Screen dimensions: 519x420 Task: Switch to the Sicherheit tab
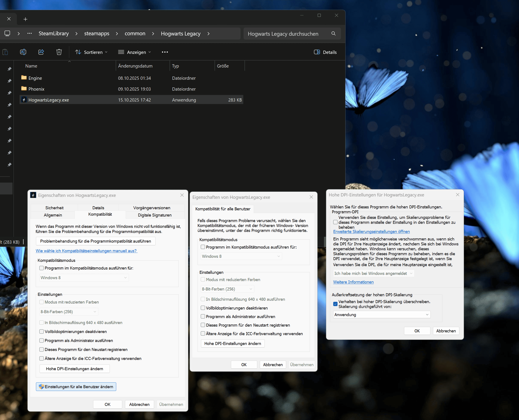54,208
